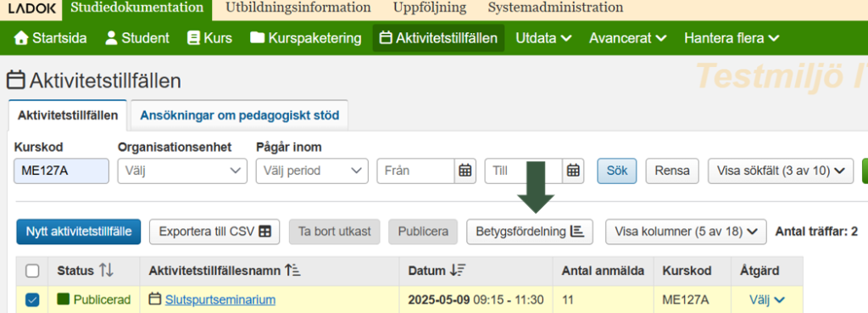The height and width of the screenshot is (313, 868).
Task: Open Ansökningar om pedagogiskt stöd tab
Action: click(239, 115)
